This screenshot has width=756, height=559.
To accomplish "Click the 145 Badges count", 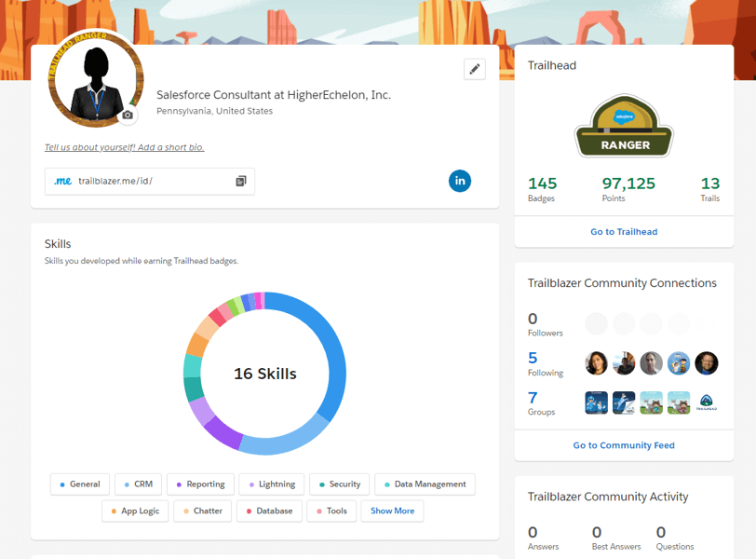I will [543, 184].
